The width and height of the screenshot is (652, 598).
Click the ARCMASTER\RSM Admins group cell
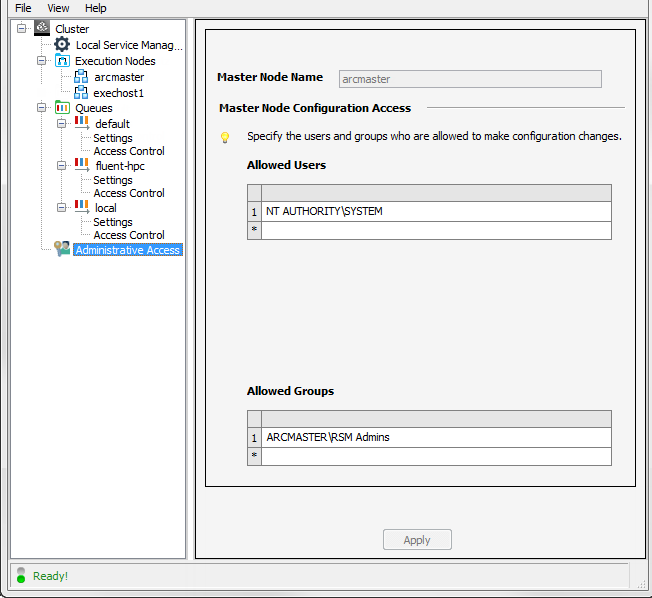coord(436,437)
